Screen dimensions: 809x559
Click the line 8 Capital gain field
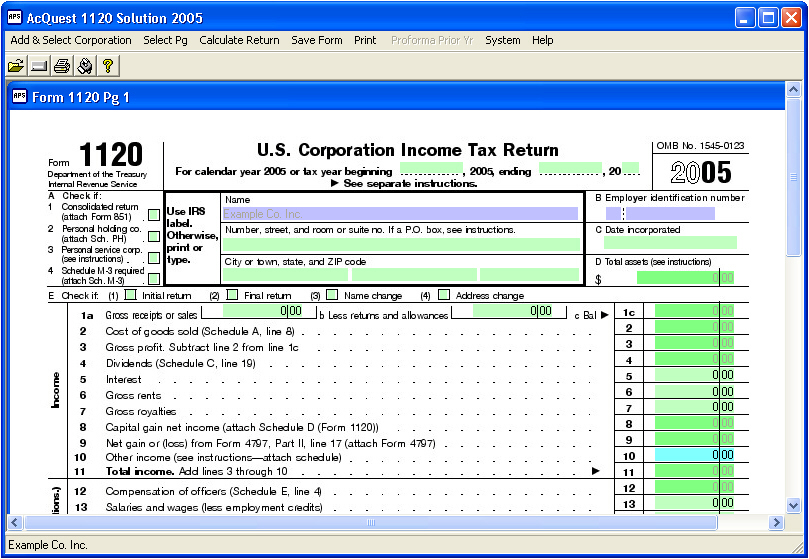694,423
